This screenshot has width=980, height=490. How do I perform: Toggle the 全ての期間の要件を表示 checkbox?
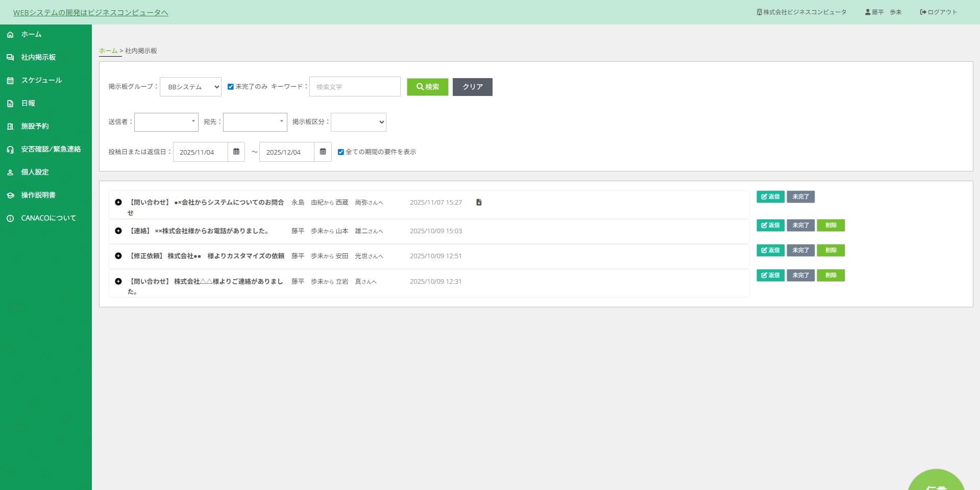(341, 152)
